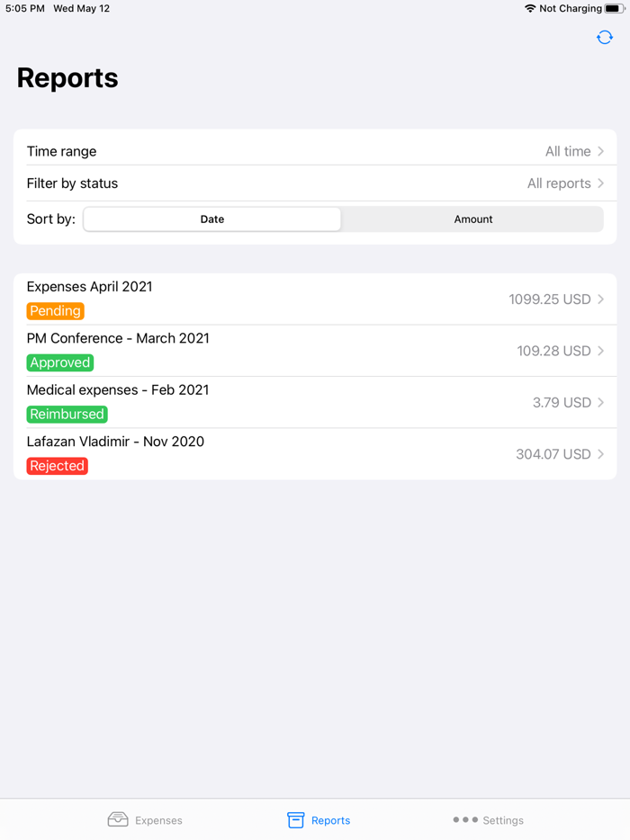The width and height of the screenshot is (630, 840).
Task: Tap the orange Pending status badge
Action: 55,310
